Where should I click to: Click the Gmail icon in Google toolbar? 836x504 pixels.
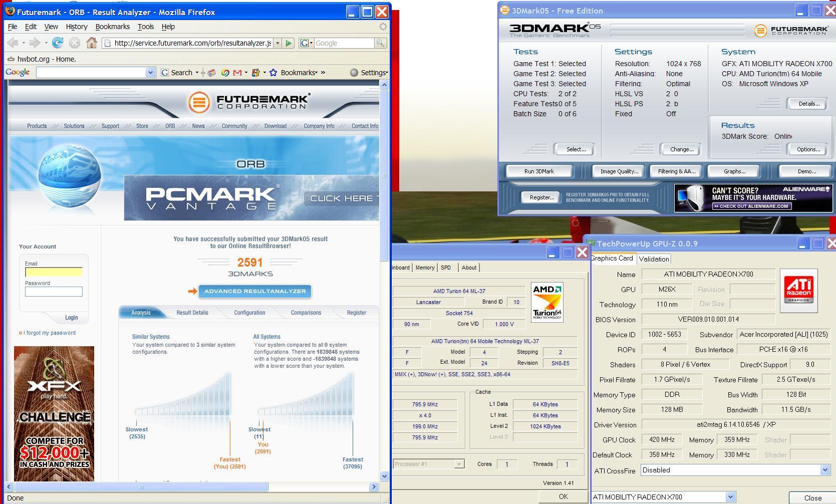(x=237, y=73)
